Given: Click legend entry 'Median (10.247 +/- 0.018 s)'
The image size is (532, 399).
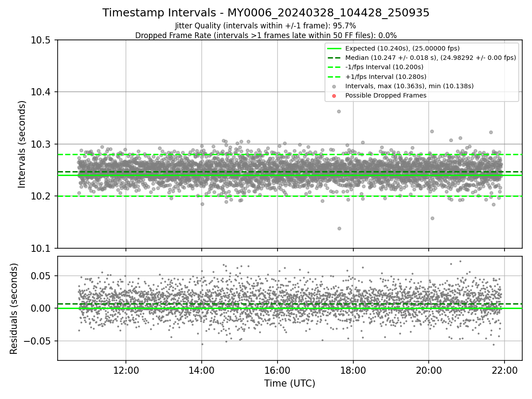Looking at the screenshot, I should click(x=430, y=58).
